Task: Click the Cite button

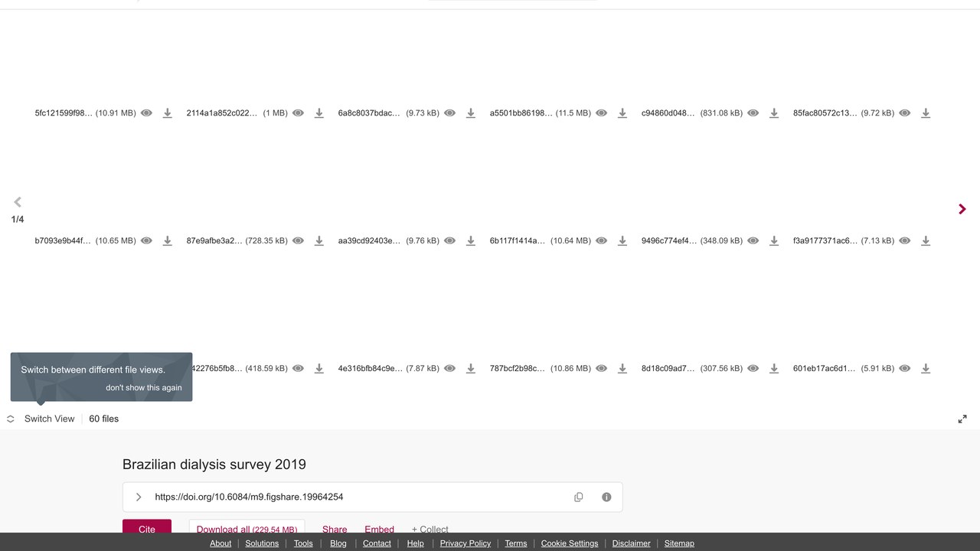Action: point(147,529)
